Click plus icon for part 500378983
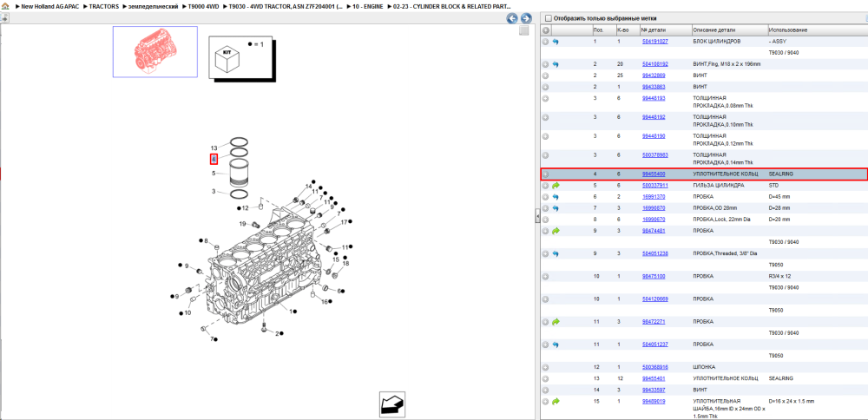The height and width of the screenshot is (420, 868). 545,155
